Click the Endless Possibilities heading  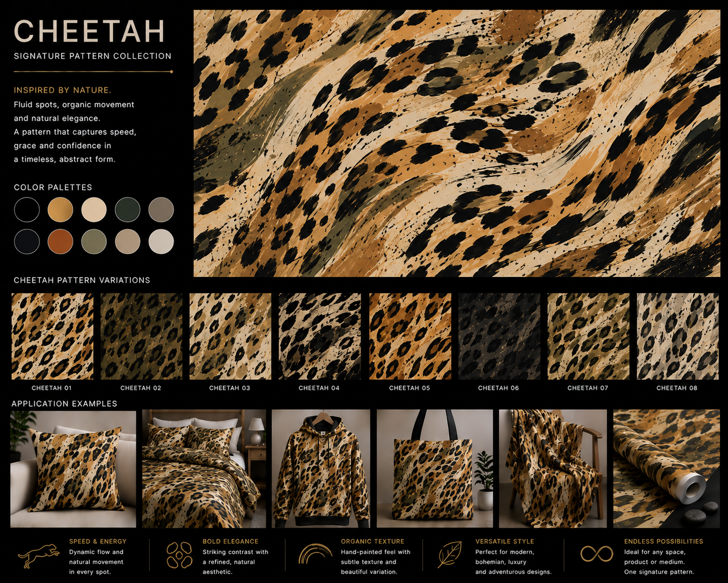pyautogui.click(x=664, y=541)
